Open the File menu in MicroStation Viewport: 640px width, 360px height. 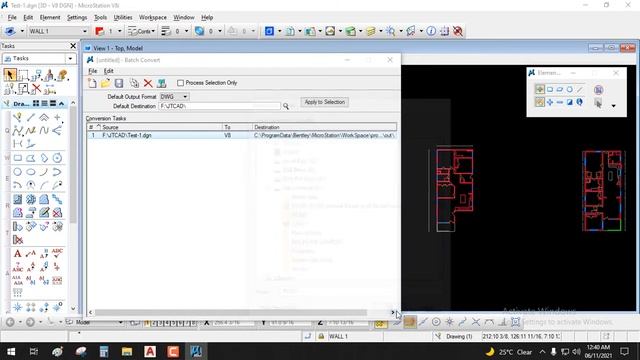pyautogui.click(x=12, y=18)
